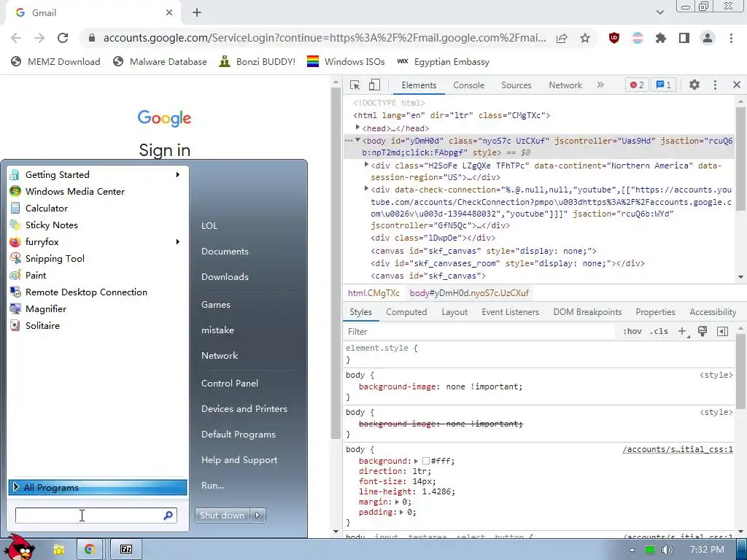Click the 7z icon on the taskbar
The height and width of the screenshot is (560, 747).
click(x=125, y=549)
